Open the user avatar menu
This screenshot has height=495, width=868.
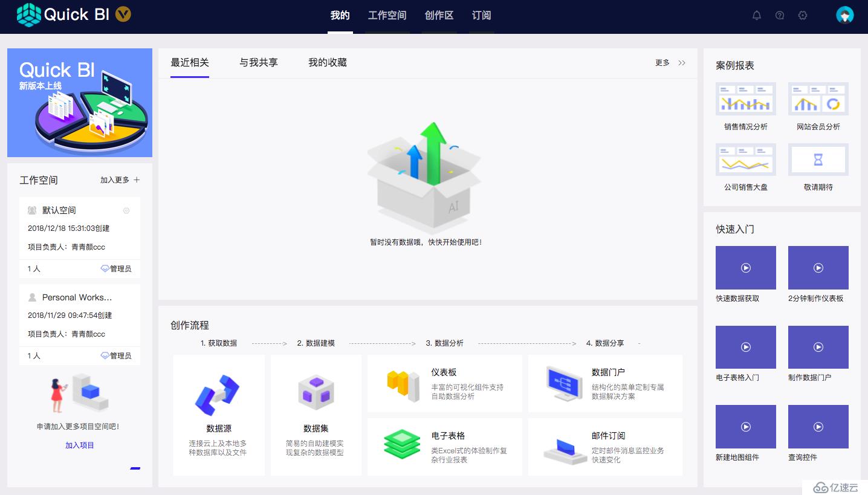click(x=845, y=15)
